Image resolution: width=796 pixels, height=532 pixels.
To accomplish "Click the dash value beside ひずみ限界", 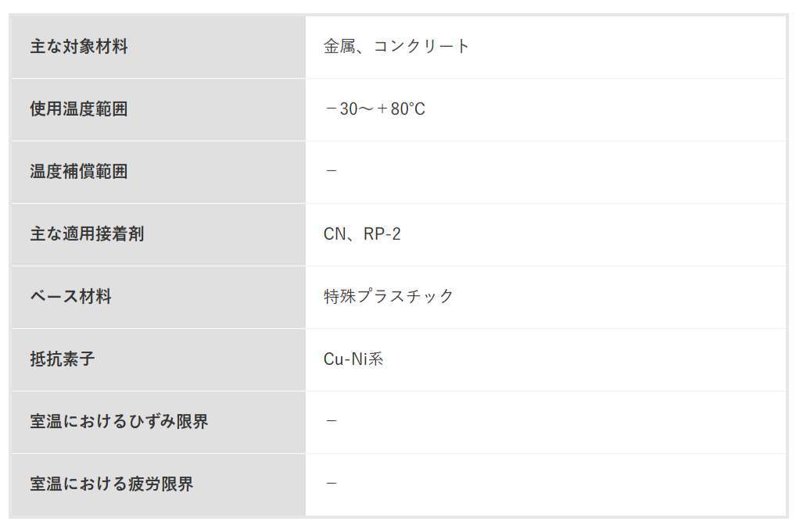I will [332, 421].
